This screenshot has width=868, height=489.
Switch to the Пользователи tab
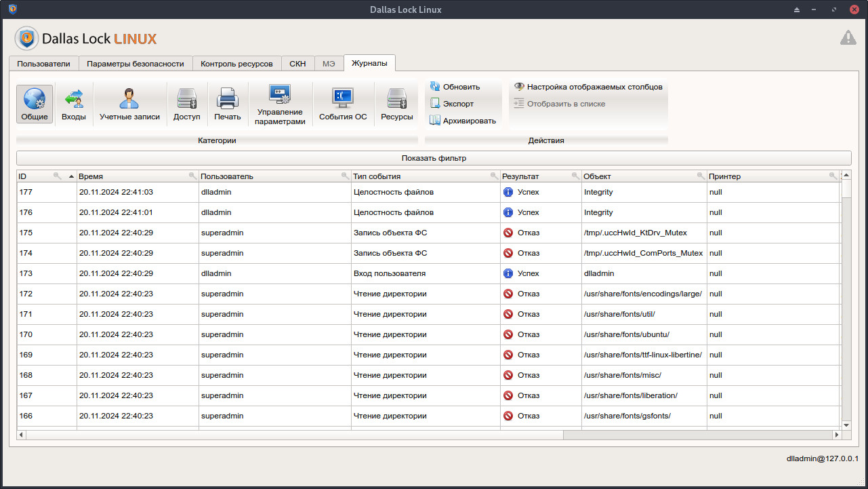coord(42,63)
